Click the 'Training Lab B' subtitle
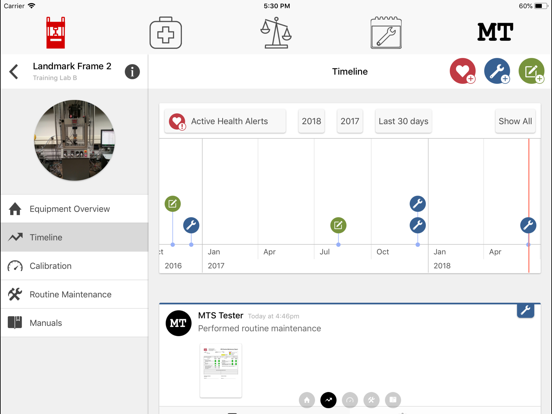The width and height of the screenshot is (552, 414). point(55,78)
